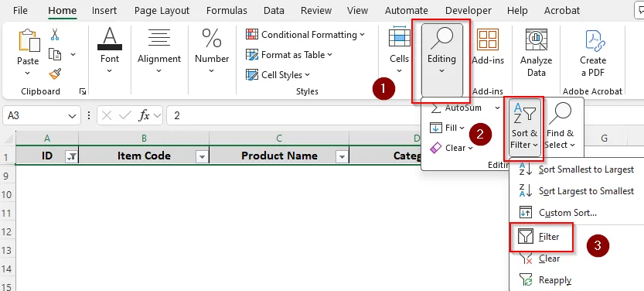Click the Cut scissors icon
This screenshot has height=291, width=644.
click(55, 34)
